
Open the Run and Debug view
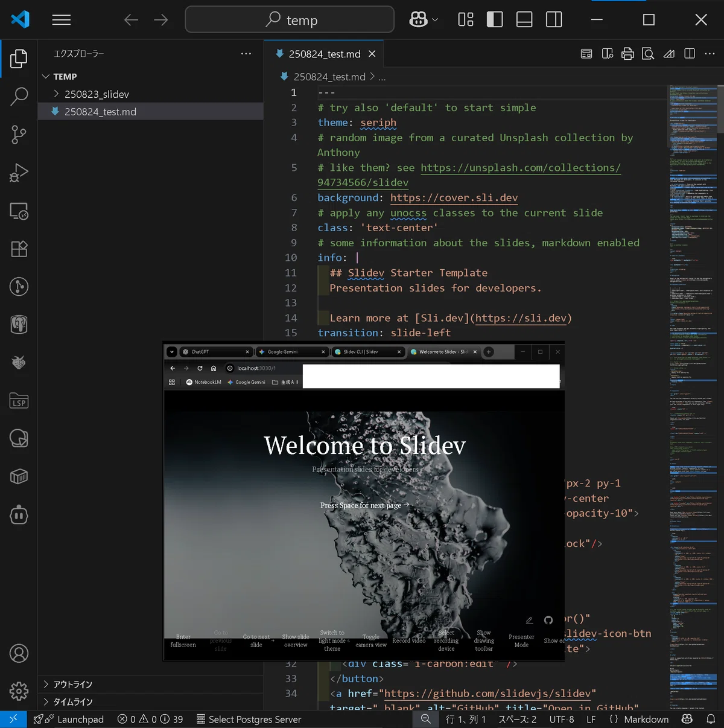[x=19, y=173]
